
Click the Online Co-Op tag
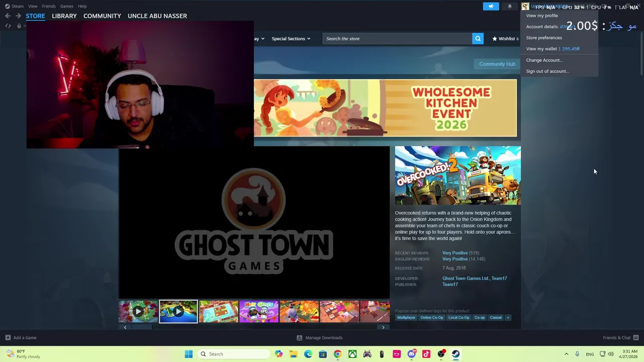(432, 318)
